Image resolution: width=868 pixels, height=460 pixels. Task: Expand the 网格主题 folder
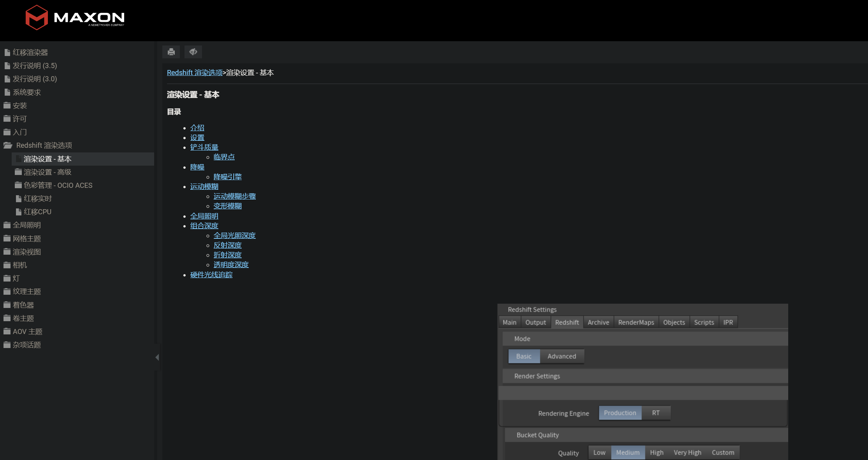27,238
